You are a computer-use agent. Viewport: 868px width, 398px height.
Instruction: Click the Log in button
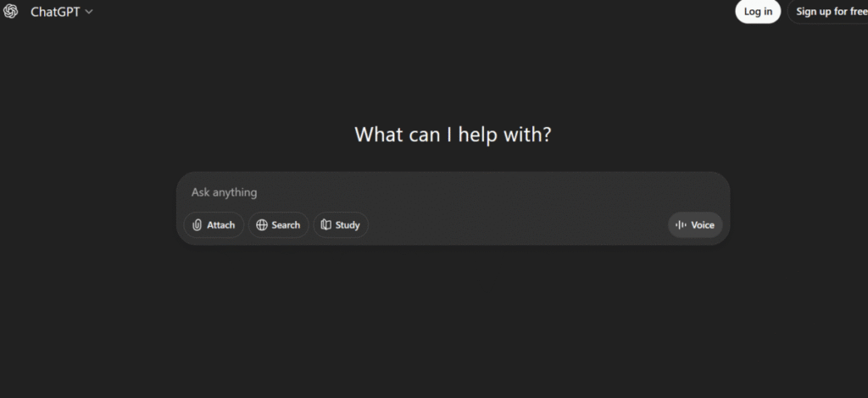(x=758, y=12)
